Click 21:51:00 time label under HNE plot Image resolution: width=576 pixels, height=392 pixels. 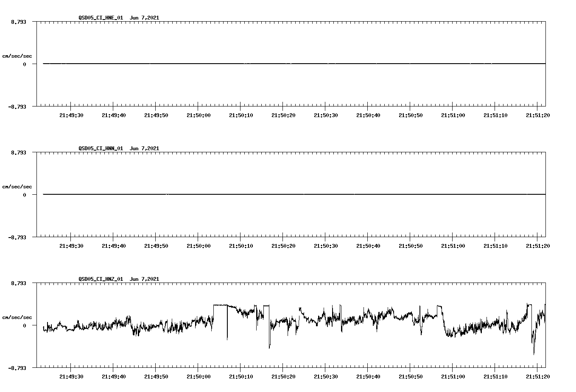[x=453, y=115]
